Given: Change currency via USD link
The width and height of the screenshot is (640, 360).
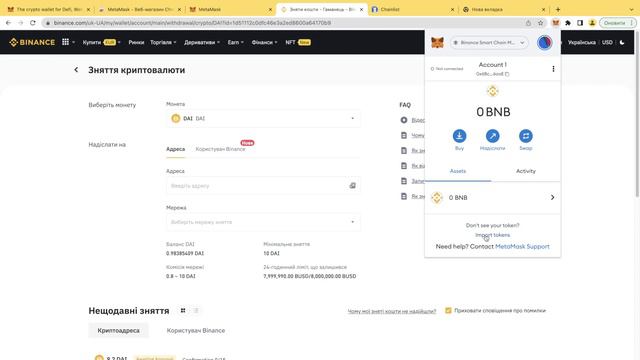Looking at the screenshot, I should point(607,42).
